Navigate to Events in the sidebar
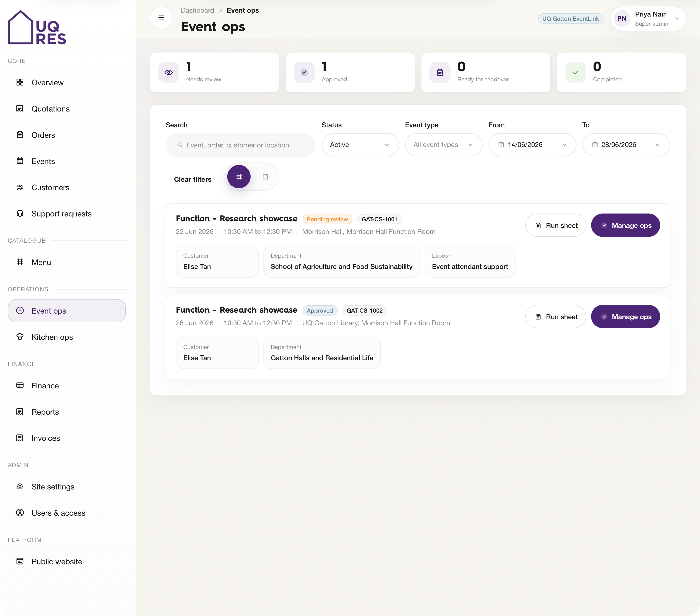The width and height of the screenshot is (700, 616). click(x=67, y=161)
